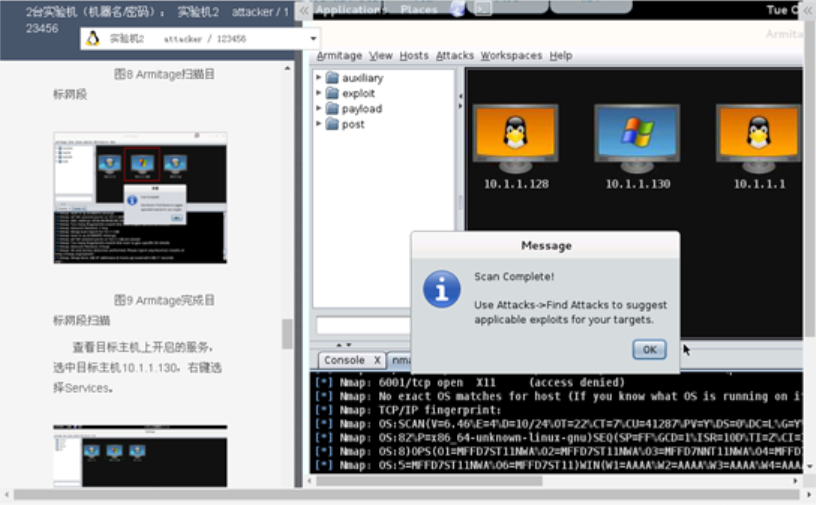816x505 pixels.
Task: Collapse left guide panel with double-chevron
Action: [x=304, y=10]
